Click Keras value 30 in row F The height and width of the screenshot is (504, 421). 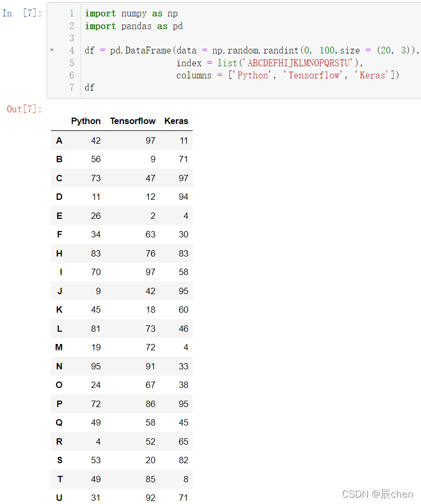tap(183, 234)
